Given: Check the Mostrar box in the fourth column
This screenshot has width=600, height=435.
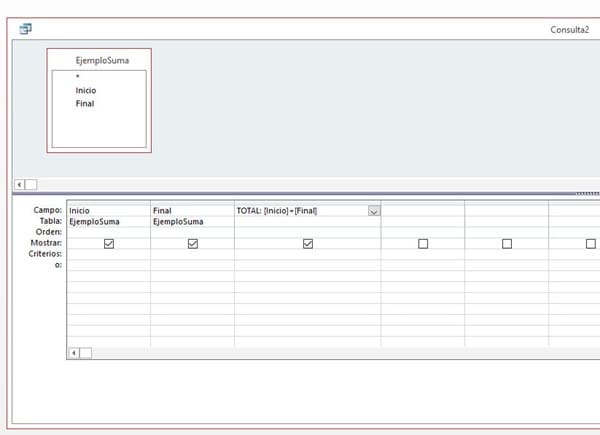Looking at the screenshot, I should pyautogui.click(x=423, y=244).
